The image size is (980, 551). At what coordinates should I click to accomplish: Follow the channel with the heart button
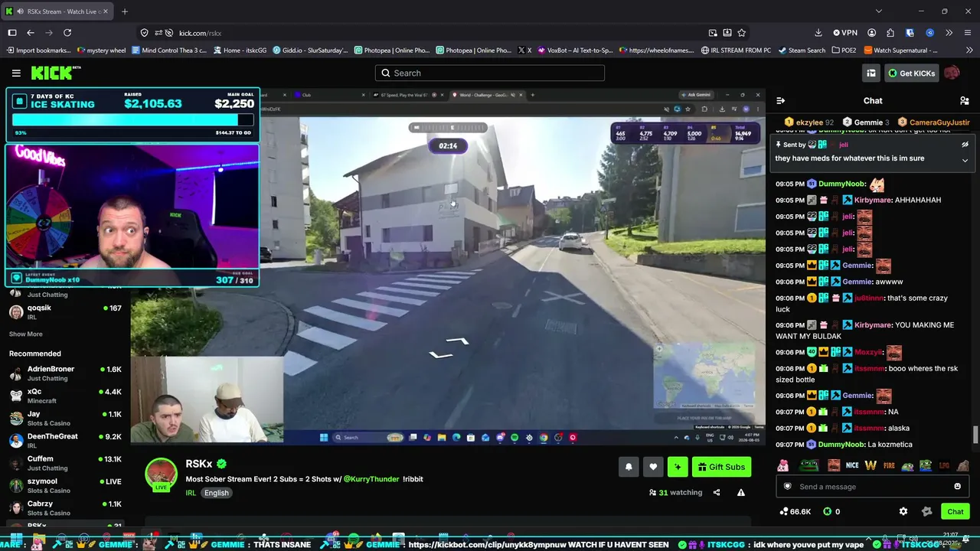653,467
